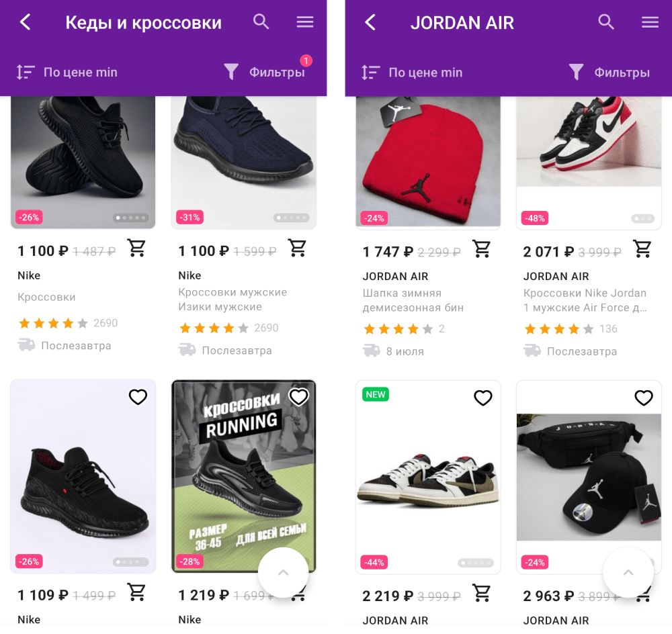
Task: Favorite the Jordan cap and bag set
Action: tap(644, 398)
